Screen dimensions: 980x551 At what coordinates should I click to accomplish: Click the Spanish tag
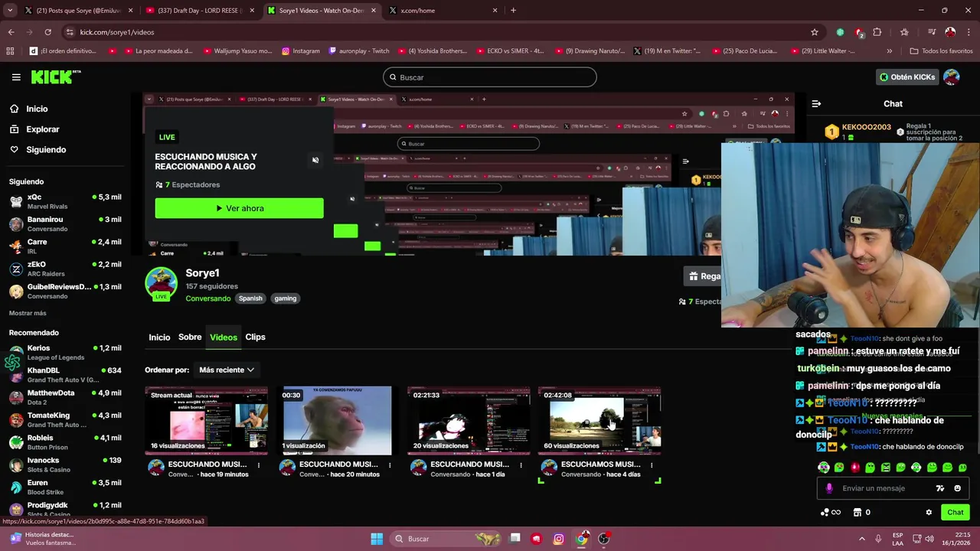coord(250,298)
